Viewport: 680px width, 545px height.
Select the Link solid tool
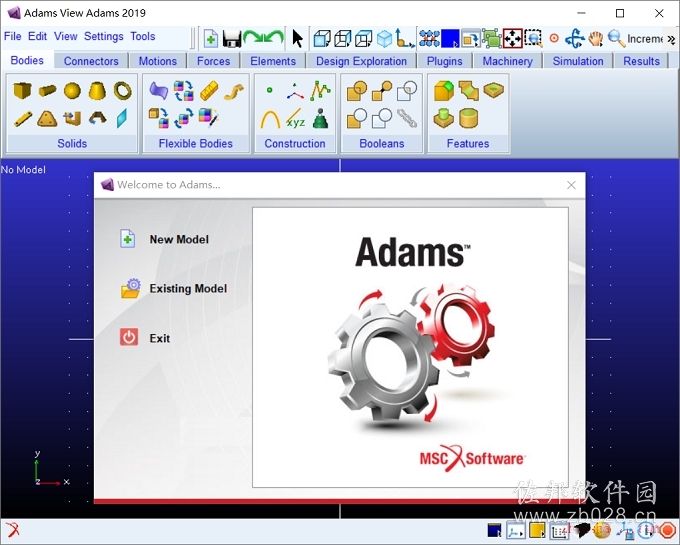click(x=23, y=118)
